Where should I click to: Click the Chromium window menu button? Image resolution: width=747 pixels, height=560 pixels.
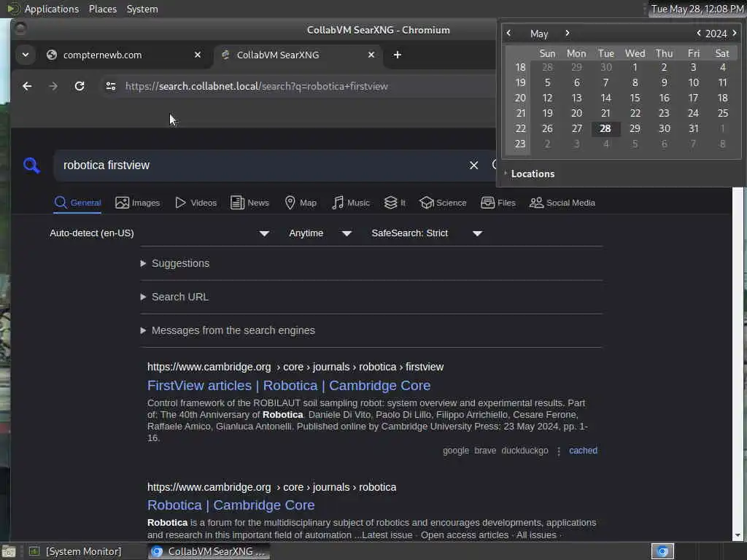click(x=20, y=29)
